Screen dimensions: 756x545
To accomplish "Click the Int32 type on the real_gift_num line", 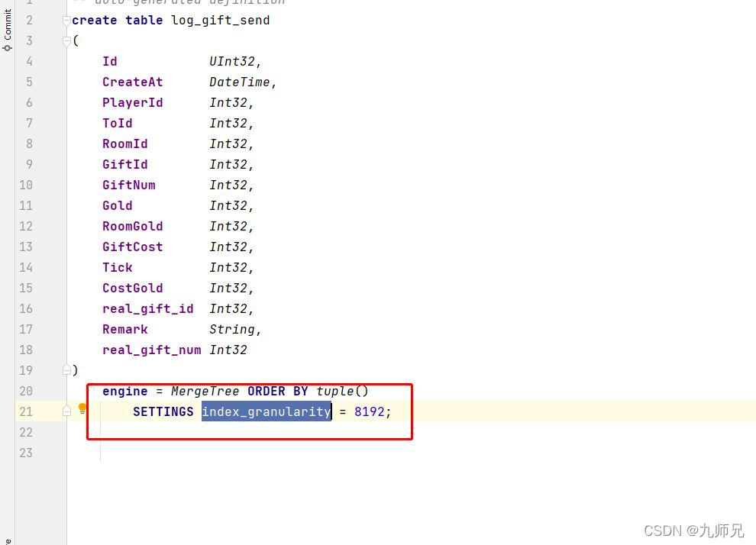I will point(228,350).
